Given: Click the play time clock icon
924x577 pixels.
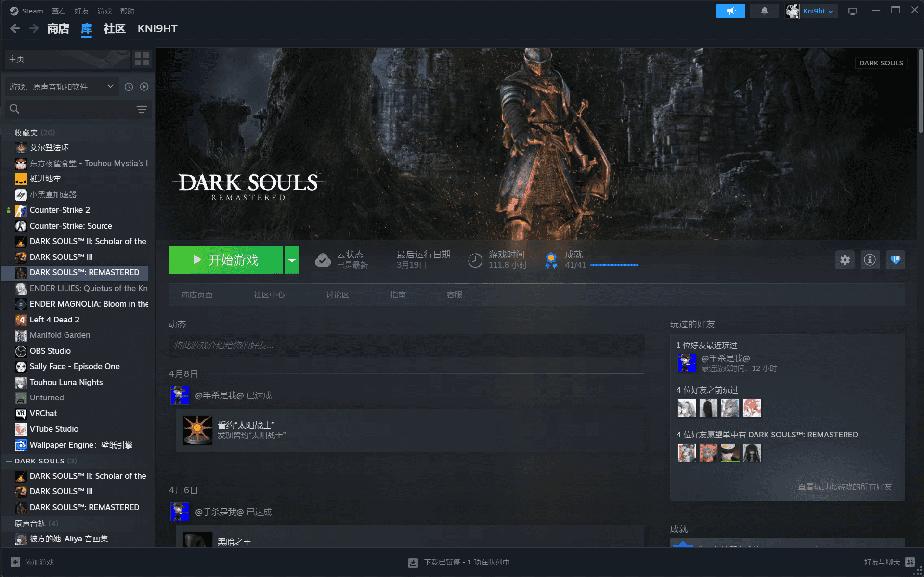Looking at the screenshot, I should (x=475, y=260).
